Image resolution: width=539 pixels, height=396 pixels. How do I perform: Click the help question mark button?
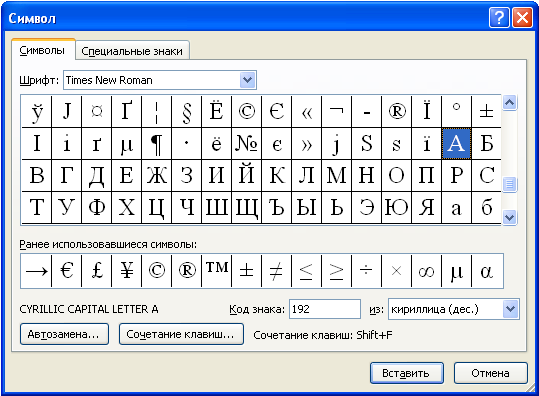[x=499, y=18]
